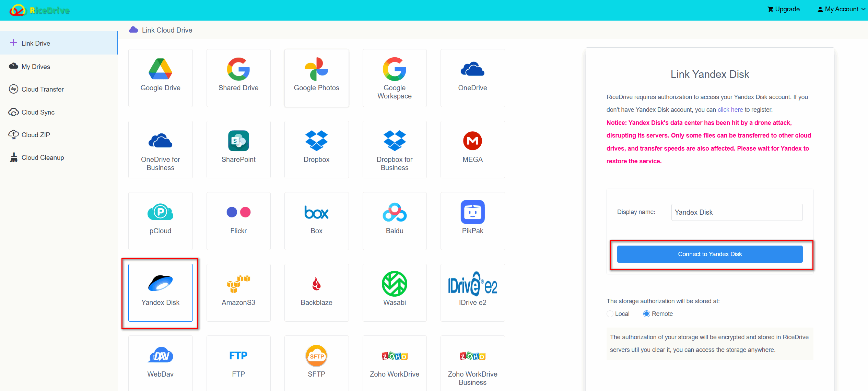Select Google Workspace cloud
This screenshot has width=868, height=391.
pyautogui.click(x=395, y=78)
